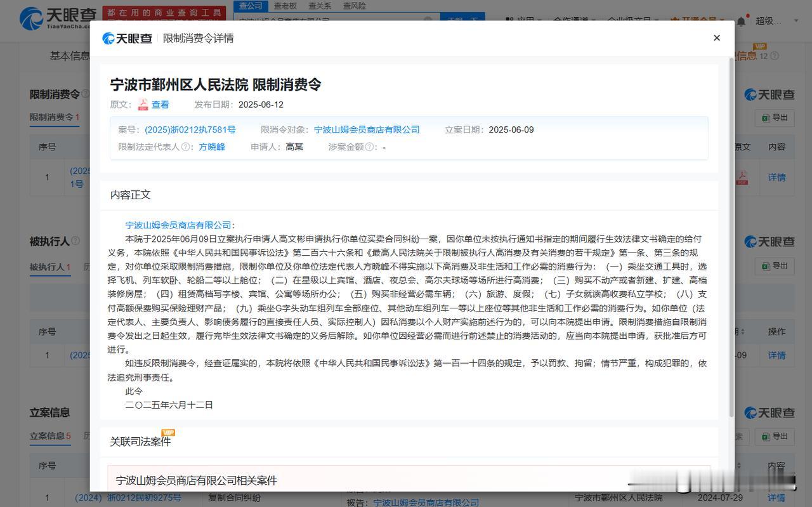Click the 被执行人 1 tab in background page
The height and width of the screenshot is (507, 812).
pos(50,267)
